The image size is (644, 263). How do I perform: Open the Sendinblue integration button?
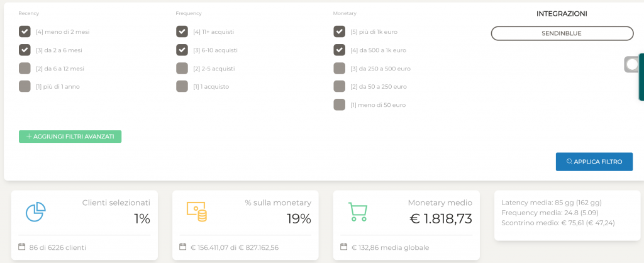pyautogui.click(x=562, y=33)
